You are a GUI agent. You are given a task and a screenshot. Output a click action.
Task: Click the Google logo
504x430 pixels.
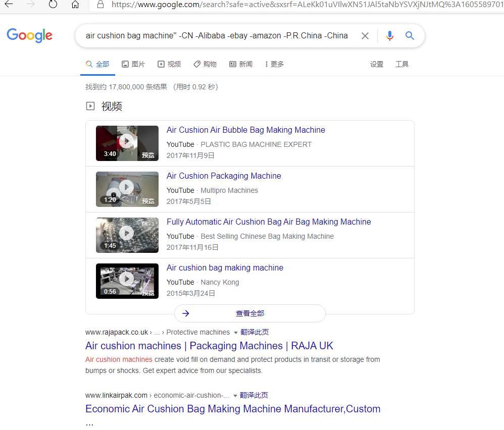[30, 35]
